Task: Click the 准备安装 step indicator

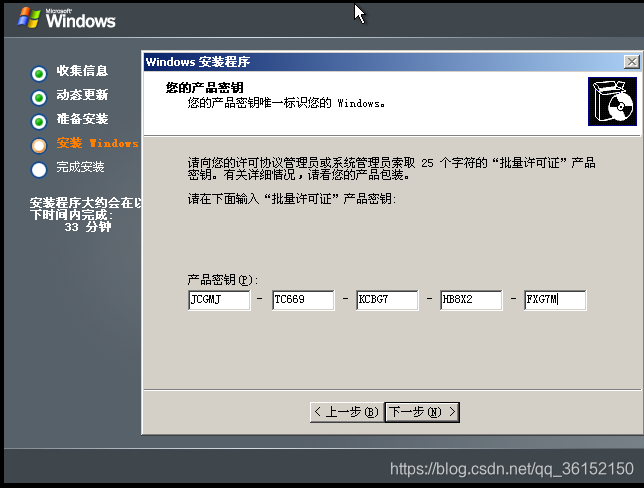Action: 39,122
